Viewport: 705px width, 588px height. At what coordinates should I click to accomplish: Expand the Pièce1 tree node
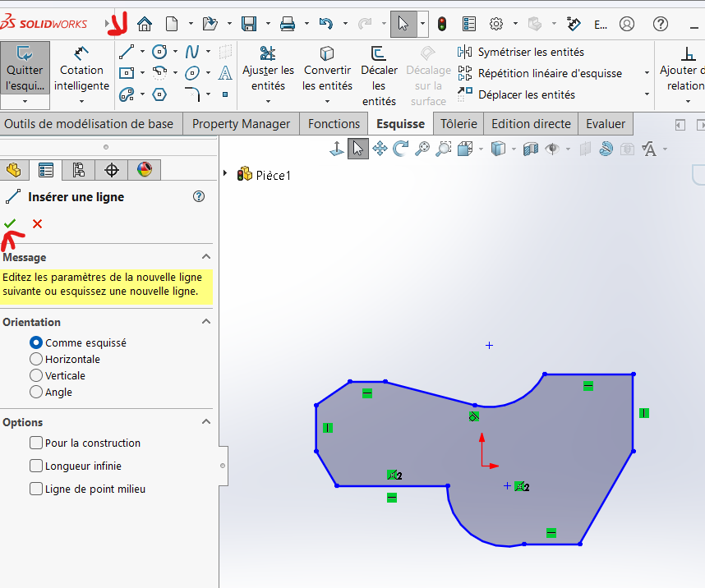pos(225,173)
